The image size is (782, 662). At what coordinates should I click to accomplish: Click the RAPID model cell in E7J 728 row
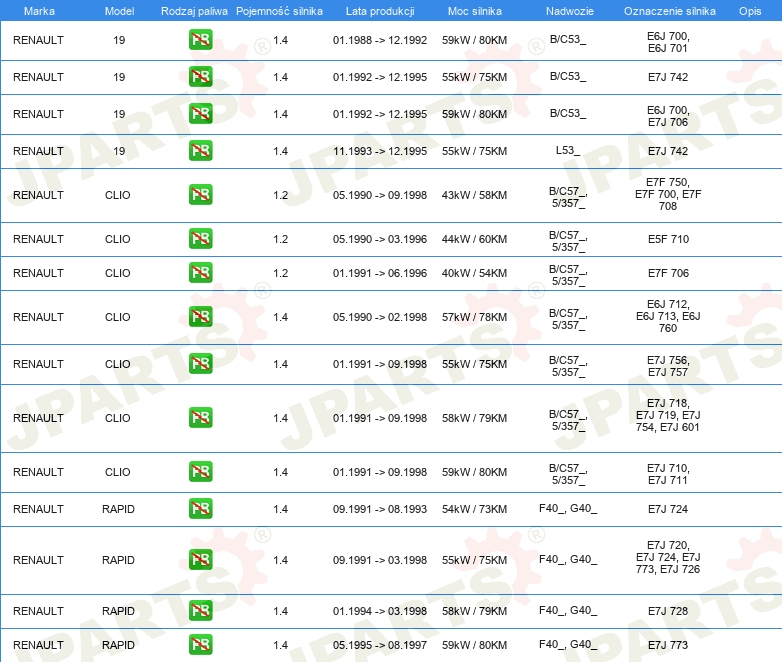tap(118, 611)
